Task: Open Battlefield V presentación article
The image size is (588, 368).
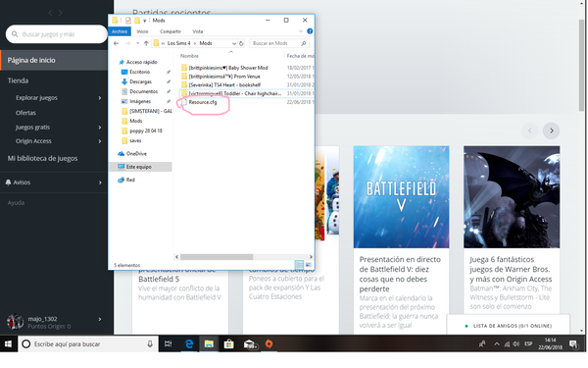Action: [400, 274]
